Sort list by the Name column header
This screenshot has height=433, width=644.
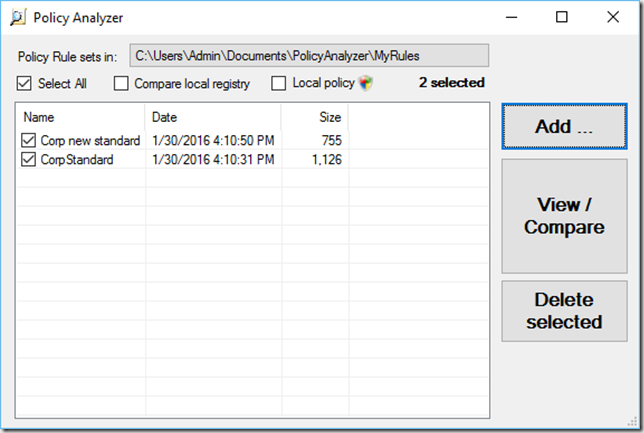(80, 117)
